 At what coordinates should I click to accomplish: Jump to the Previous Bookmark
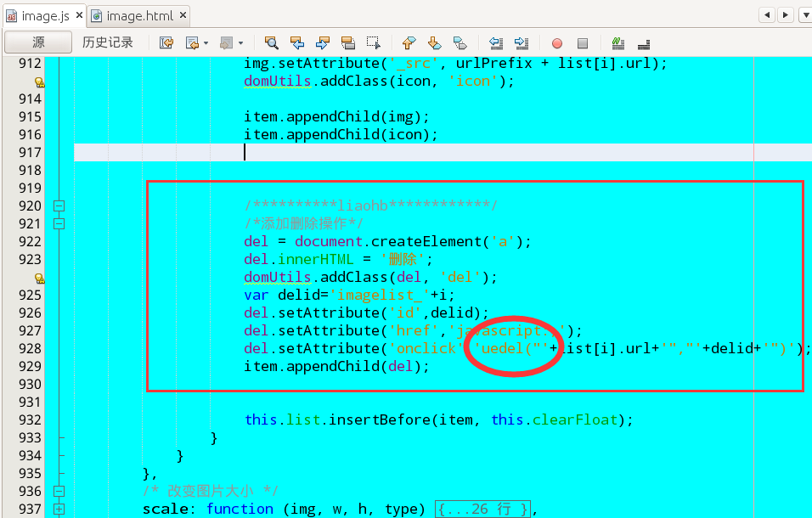[x=409, y=42]
